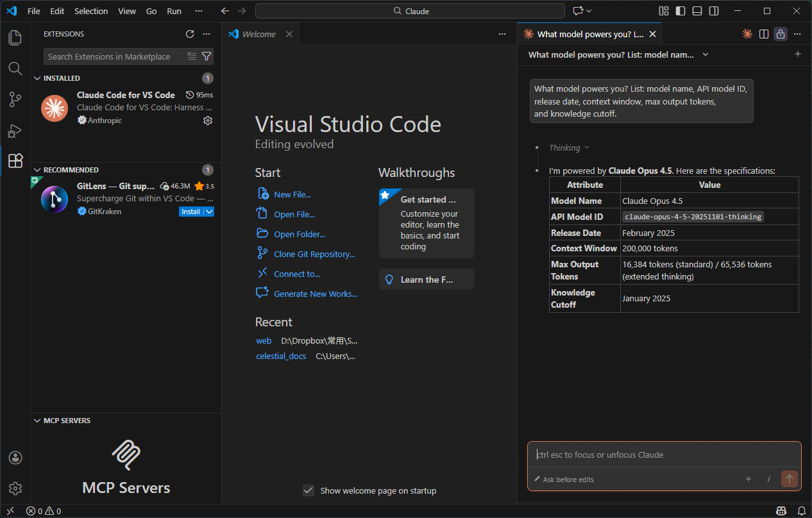The height and width of the screenshot is (518, 812).
Task: Toggle the Primary Side Bar visibility
Action: tap(681, 11)
